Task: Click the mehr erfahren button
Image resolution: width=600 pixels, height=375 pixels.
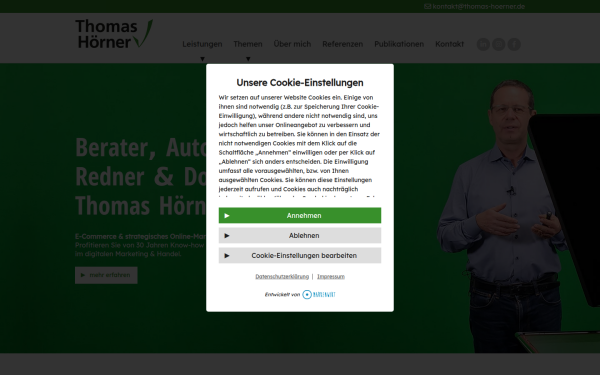Action: (106, 275)
